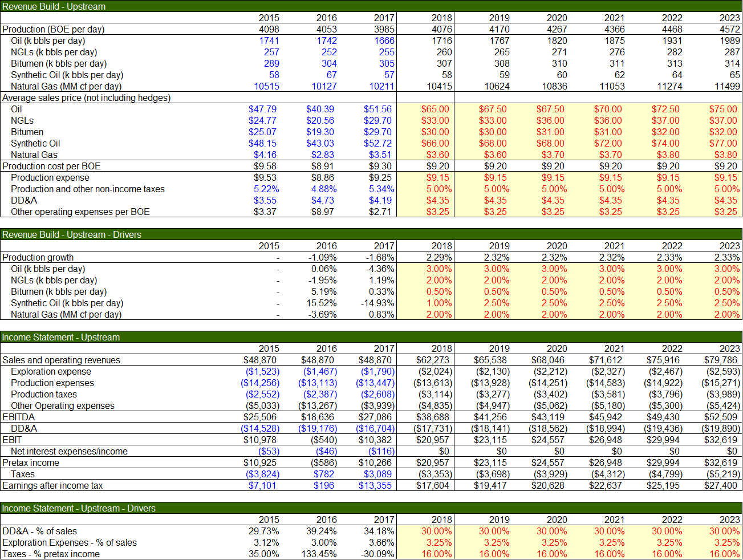The width and height of the screenshot is (743, 560).
Task: Select the 2015 pretax income $10,925
Action: click(x=260, y=462)
